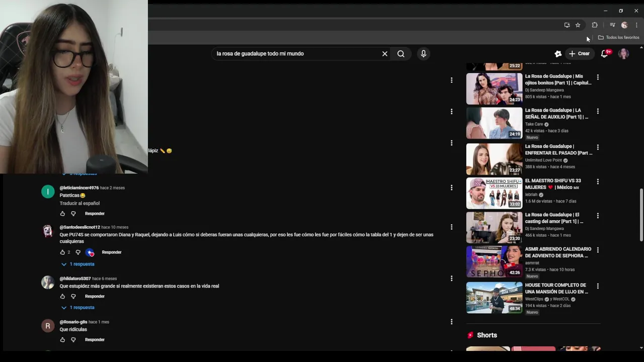Open options menu for the hildatoro5307 comment

451,278
